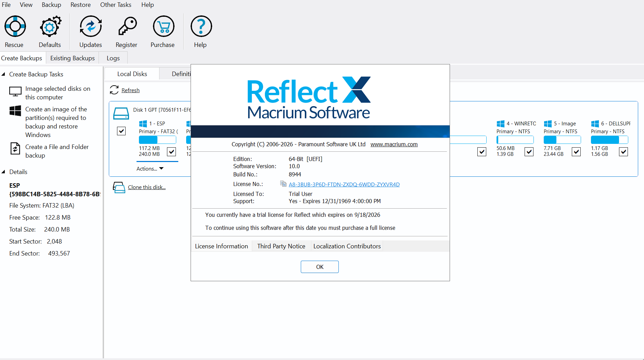The height and width of the screenshot is (360, 644).
Task: Click the Windows icon on the 1 - ESP partition
Action: coord(143,124)
